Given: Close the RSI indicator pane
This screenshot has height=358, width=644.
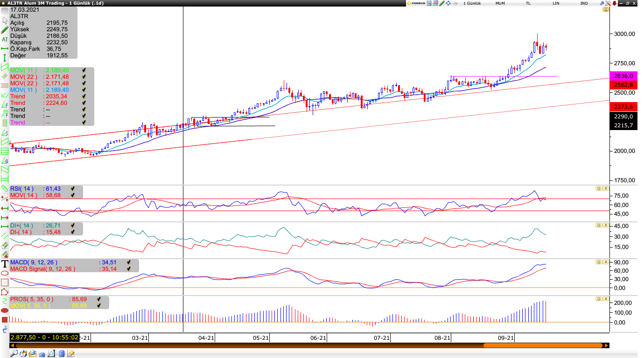Looking at the screenshot, I should click(x=606, y=188).
